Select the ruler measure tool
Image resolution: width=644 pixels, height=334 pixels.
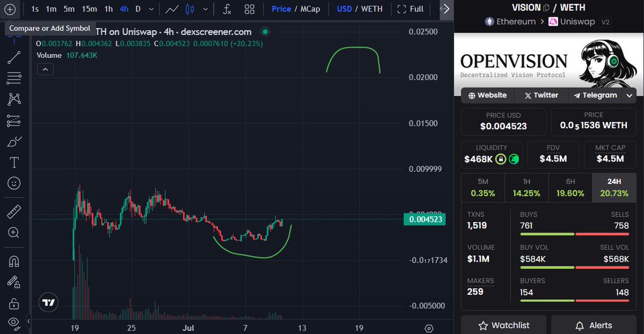[14, 212]
